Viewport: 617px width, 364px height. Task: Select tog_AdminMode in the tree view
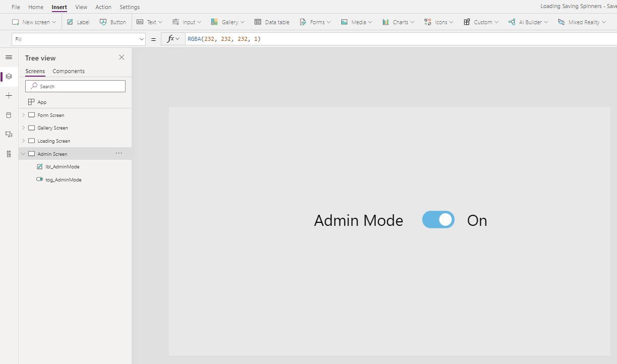pyautogui.click(x=63, y=179)
